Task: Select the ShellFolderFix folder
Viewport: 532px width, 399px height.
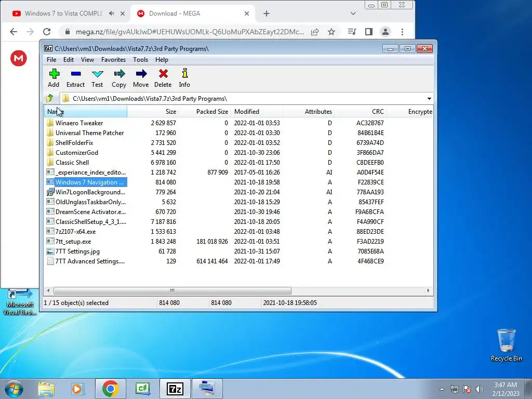Action: click(x=74, y=142)
